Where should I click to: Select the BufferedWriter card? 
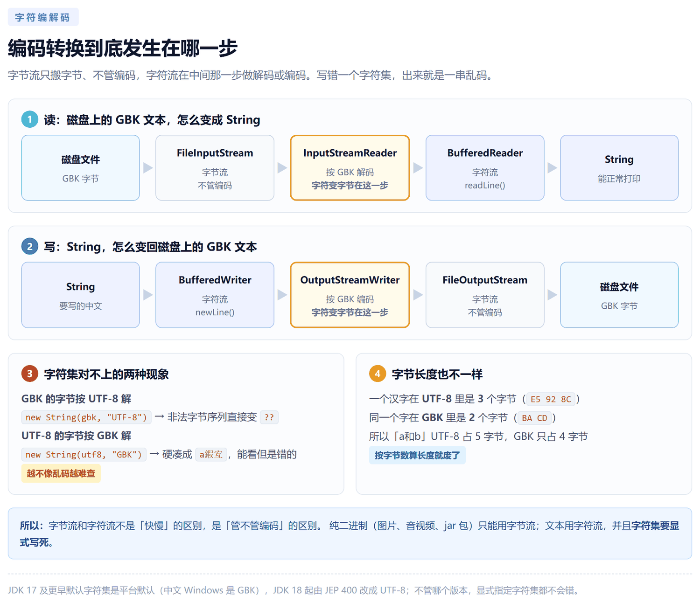click(215, 295)
